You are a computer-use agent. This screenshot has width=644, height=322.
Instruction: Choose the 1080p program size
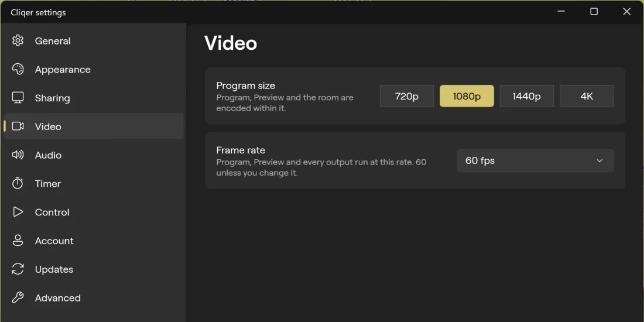(467, 96)
